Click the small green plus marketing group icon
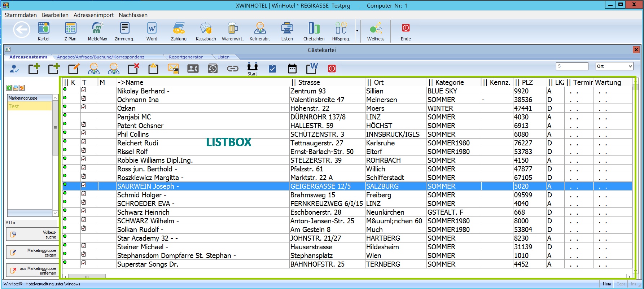This screenshot has height=289, width=644. (9, 88)
